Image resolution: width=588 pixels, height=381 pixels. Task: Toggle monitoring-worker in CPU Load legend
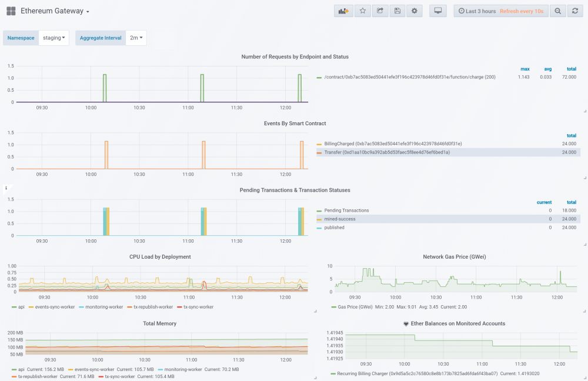104,307
